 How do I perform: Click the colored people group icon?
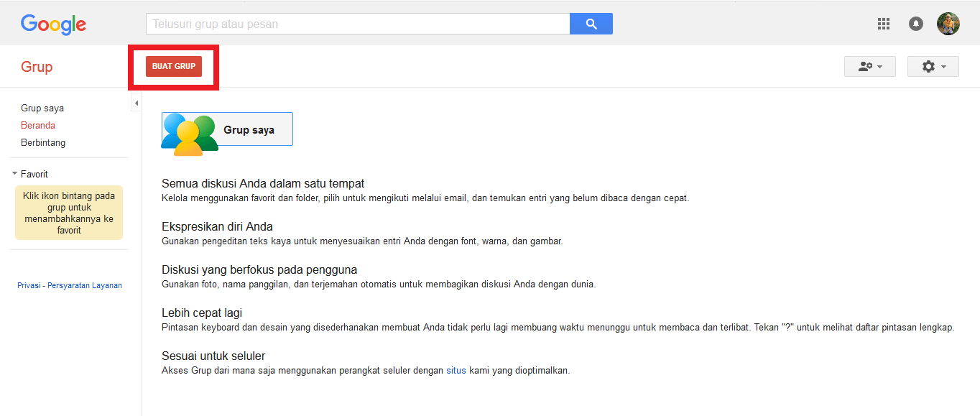[189, 134]
